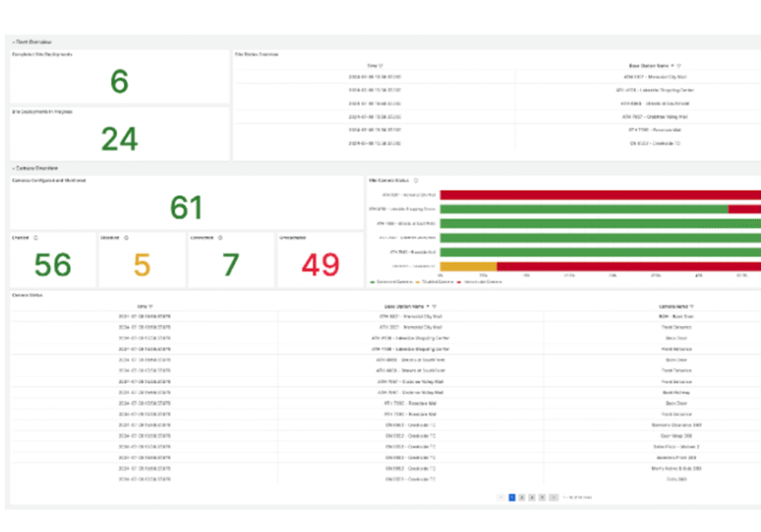Go to next page of Camera Status

553,498
